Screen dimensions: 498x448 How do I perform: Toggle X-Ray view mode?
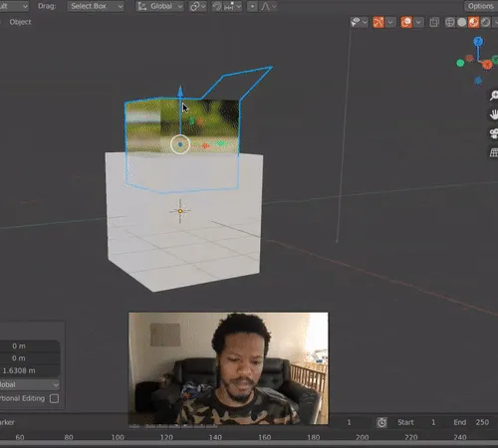[433, 22]
